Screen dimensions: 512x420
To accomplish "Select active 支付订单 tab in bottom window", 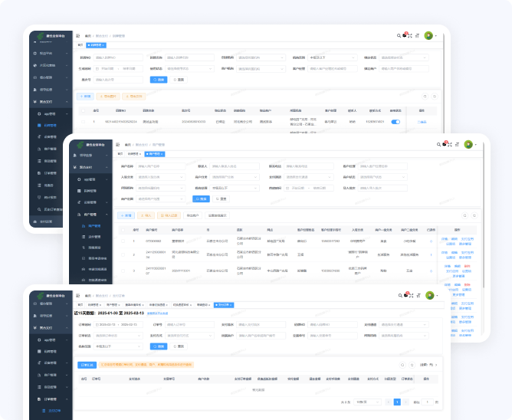I will [224, 305].
